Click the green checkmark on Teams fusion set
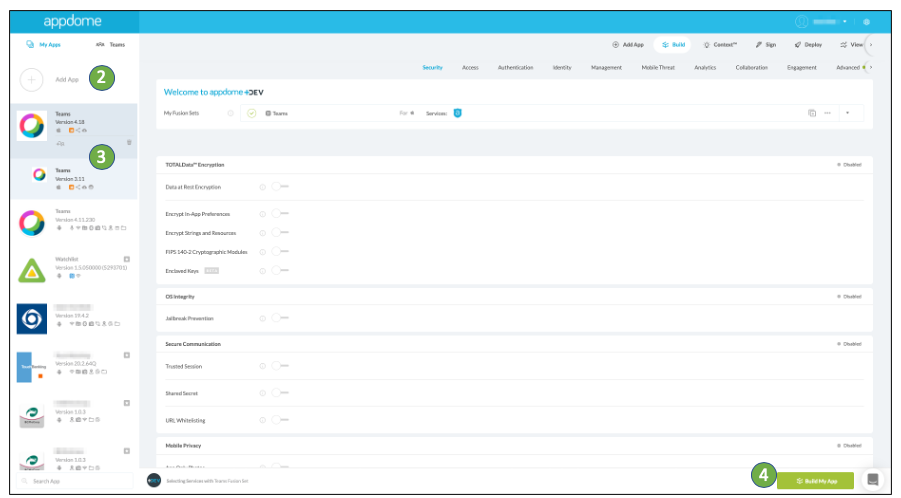The width and height of the screenshot is (901, 498). (252, 113)
